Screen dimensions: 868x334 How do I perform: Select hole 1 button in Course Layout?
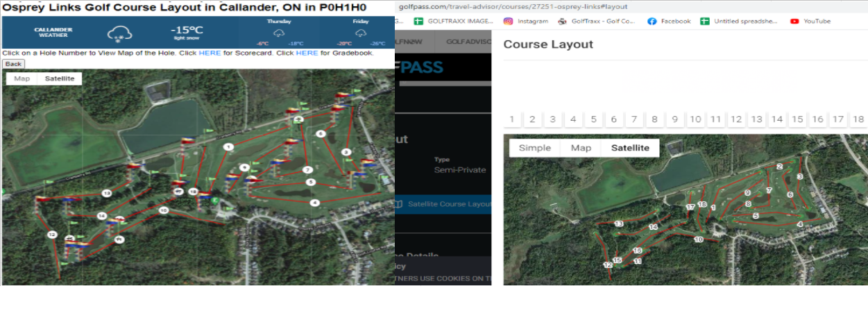[511, 119]
